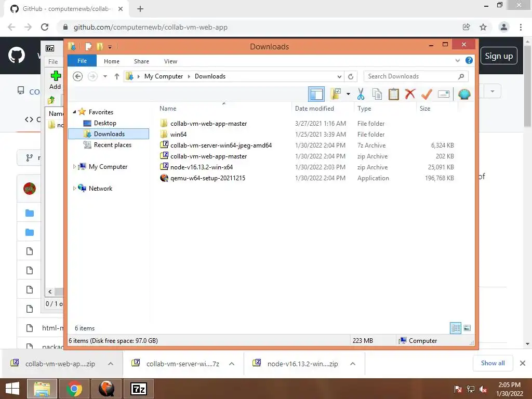Open recent locations dropdown arrow
Image resolution: width=532 pixels, height=399 pixels.
pyautogui.click(x=105, y=76)
